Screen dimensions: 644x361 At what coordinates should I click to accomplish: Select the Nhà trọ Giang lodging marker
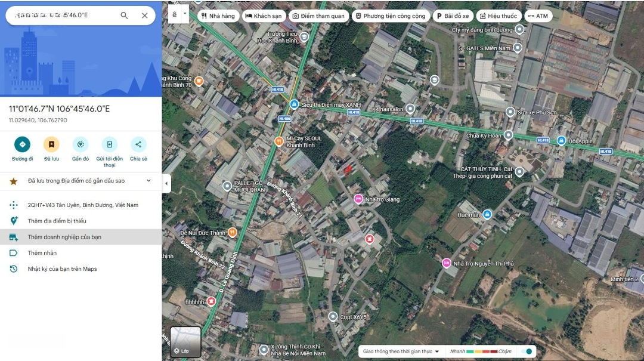[x=358, y=199]
